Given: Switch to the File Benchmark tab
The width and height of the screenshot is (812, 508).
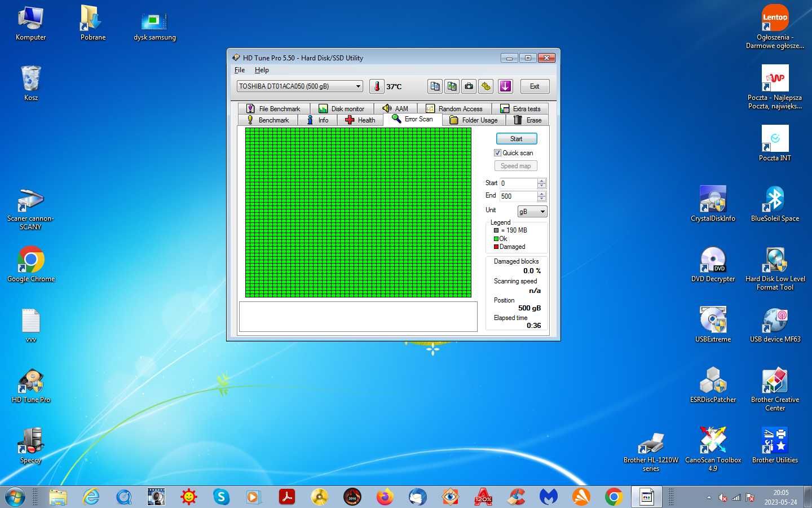Looking at the screenshot, I should coord(273,108).
